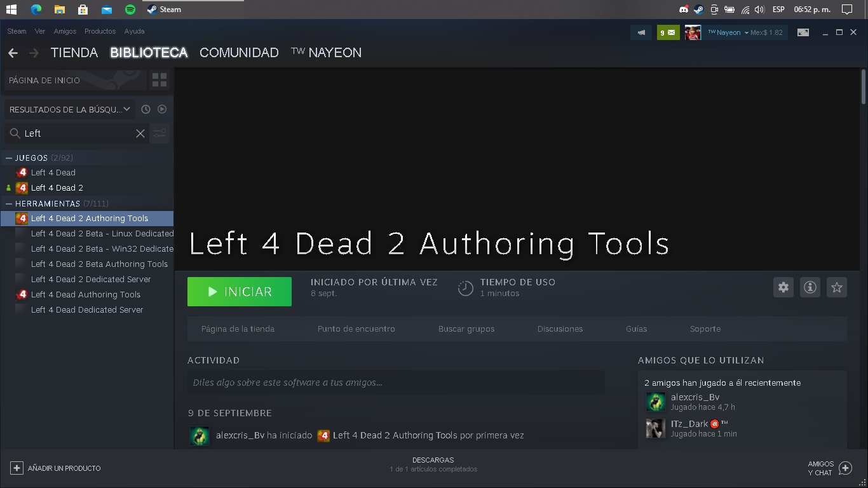Click the profile avatar in the top bar
This screenshot has width=868, height=488.
[693, 32]
